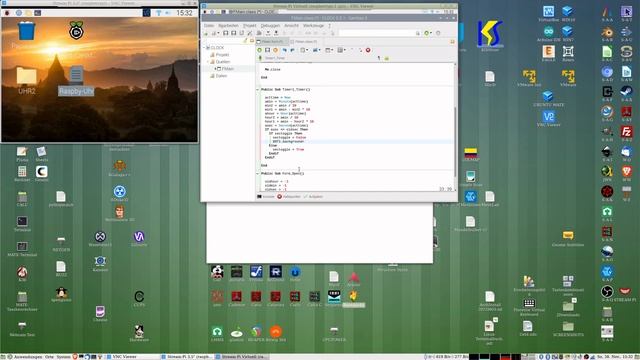Open the blue icon dropdown in editor toolbar
The height and width of the screenshot is (360, 640).
(316, 50)
